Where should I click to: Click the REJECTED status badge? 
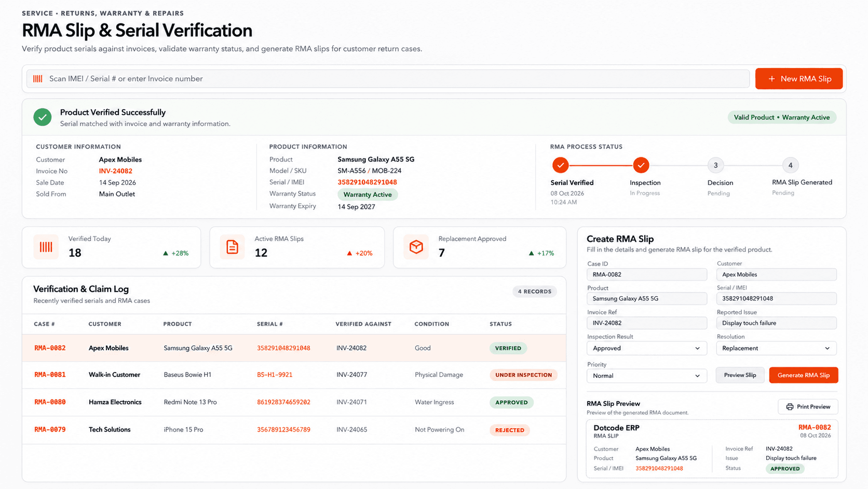(x=509, y=430)
